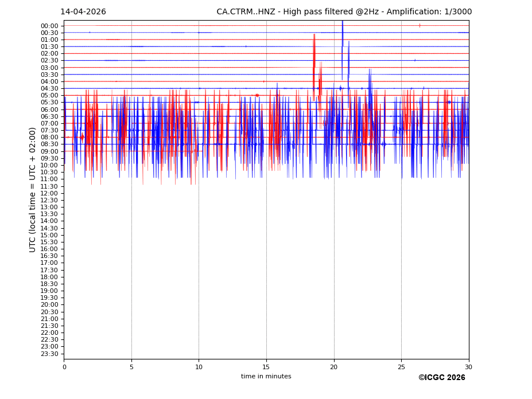This screenshot has width=532, height=399.
Task: Click the 14-04-2026 date label
Action: (x=83, y=12)
